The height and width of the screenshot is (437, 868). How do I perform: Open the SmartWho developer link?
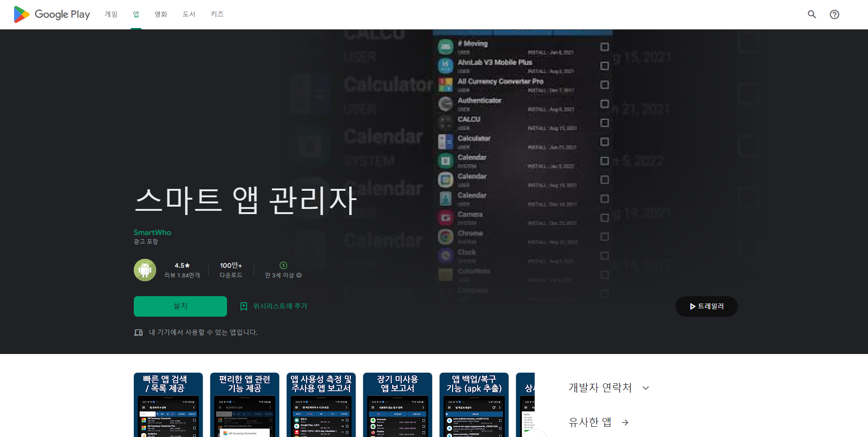pos(152,232)
